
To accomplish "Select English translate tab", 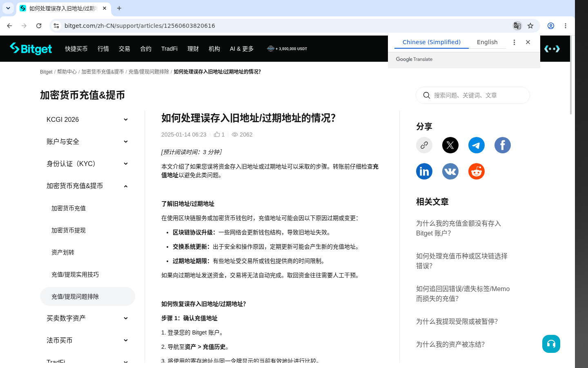I will click(487, 42).
